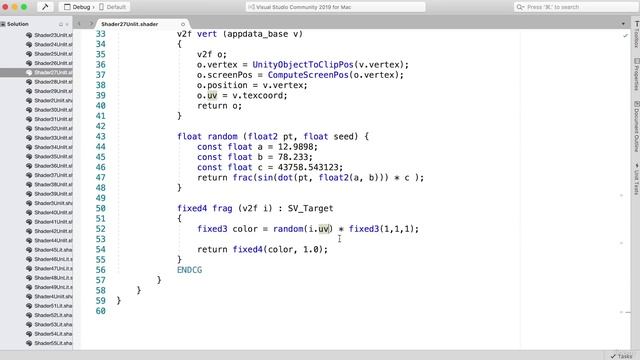Click the hammer build button in toolbar
Viewport: 640px width, 360px height.
coord(45,7)
